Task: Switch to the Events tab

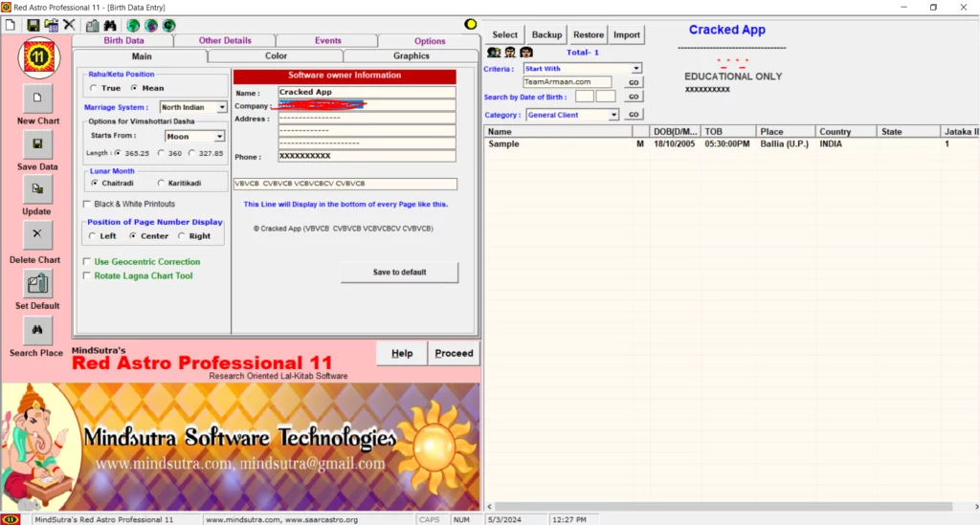Action: [x=328, y=40]
